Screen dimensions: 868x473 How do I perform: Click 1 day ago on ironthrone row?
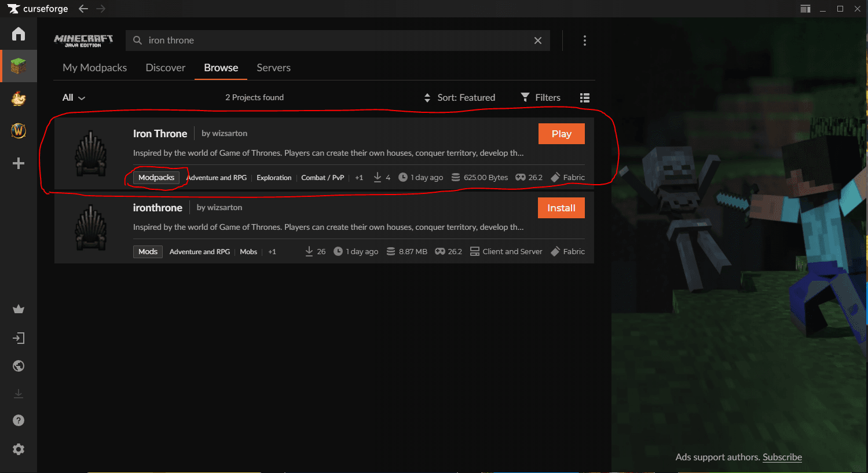click(362, 252)
